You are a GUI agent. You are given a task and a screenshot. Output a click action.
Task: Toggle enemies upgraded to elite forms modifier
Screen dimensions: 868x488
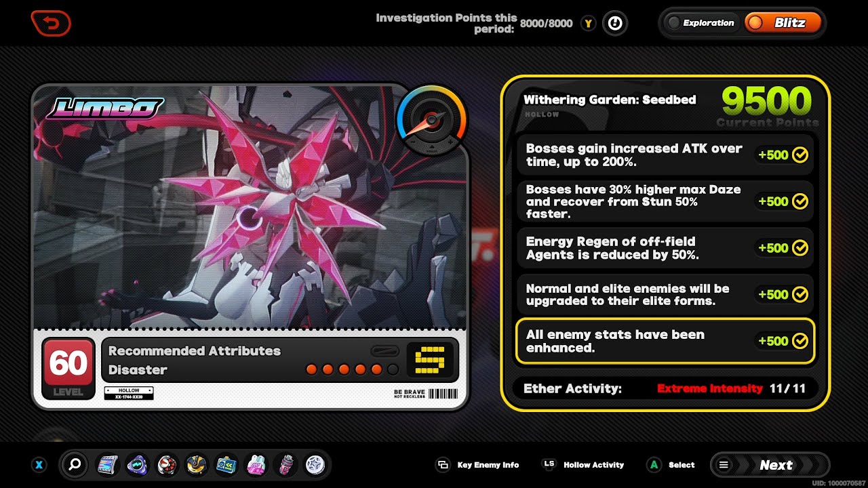click(665, 295)
